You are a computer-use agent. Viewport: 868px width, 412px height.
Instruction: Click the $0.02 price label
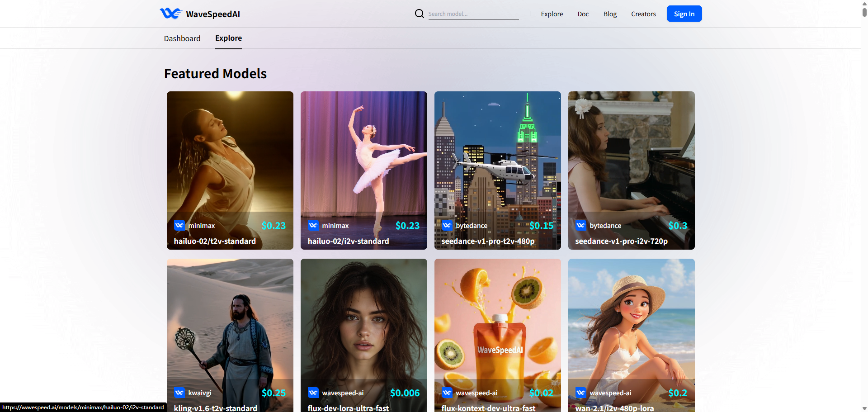pyautogui.click(x=541, y=393)
